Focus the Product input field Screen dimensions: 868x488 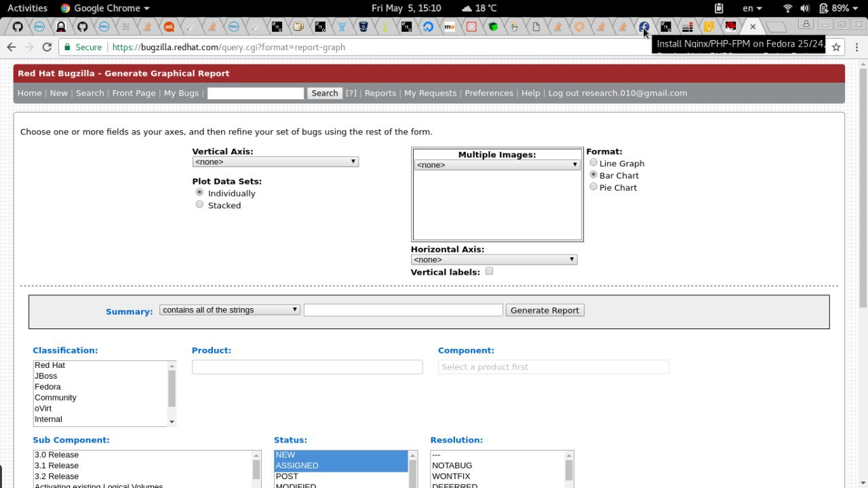click(307, 367)
